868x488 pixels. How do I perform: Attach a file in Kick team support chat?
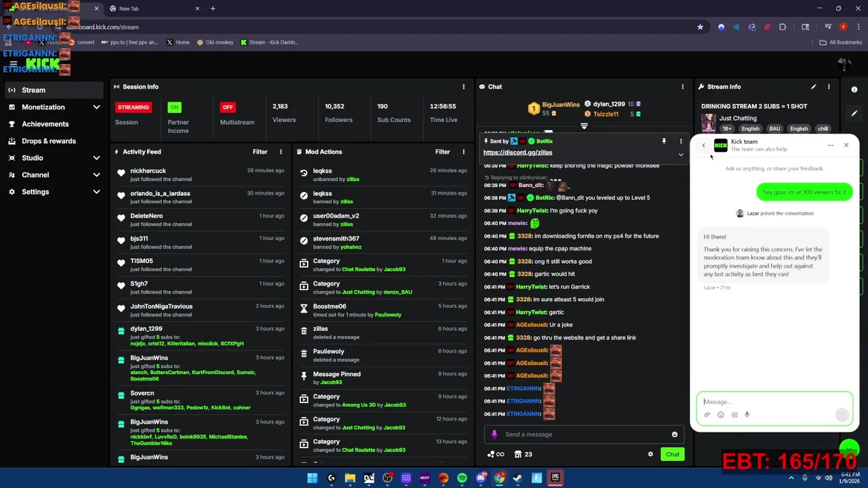tap(707, 415)
